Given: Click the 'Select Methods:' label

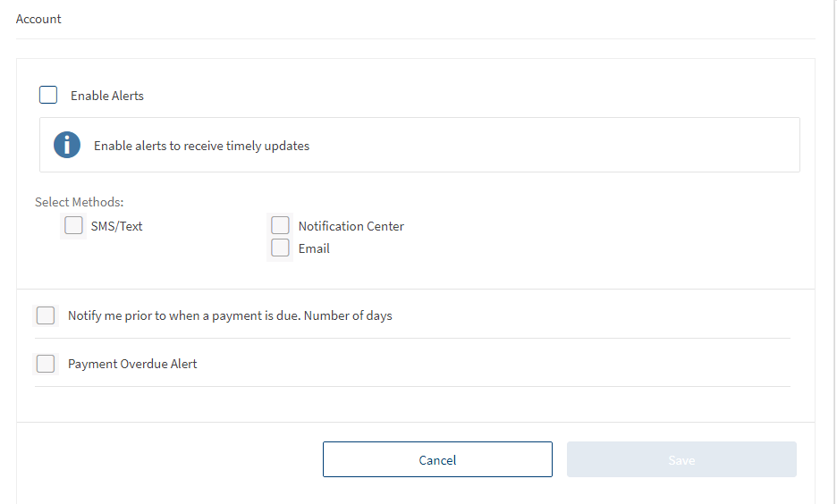Looking at the screenshot, I should pos(80,202).
